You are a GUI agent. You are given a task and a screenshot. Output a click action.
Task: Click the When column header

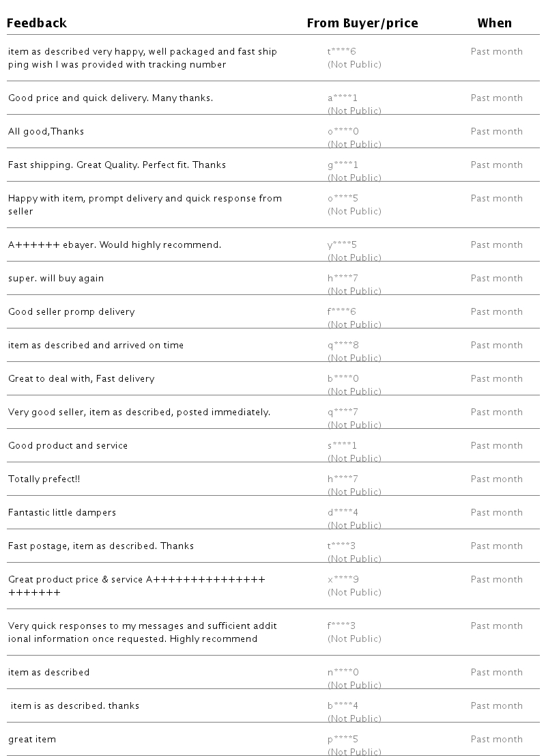494,23
